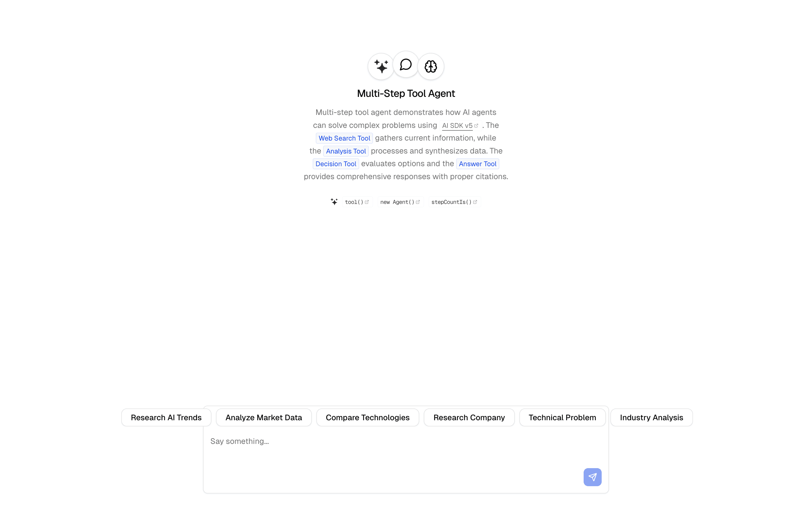Select the Industry Analysis suggestion
812x507 pixels.
(651, 417)
